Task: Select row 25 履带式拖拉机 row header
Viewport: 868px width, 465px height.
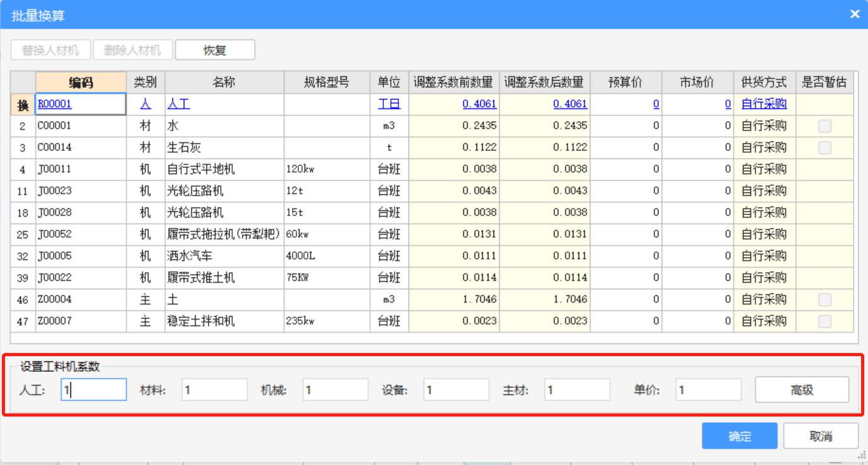Action: point(23,235)
